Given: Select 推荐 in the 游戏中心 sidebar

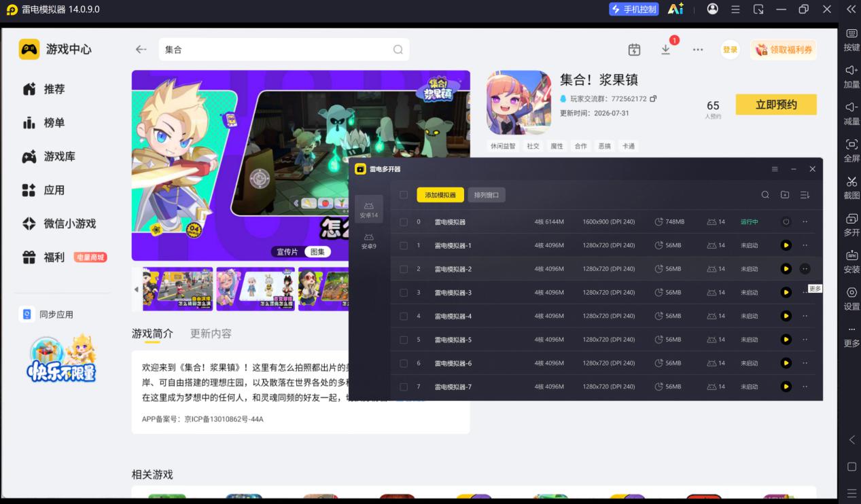Looking at the screenshot, I should tap(53, 89).
